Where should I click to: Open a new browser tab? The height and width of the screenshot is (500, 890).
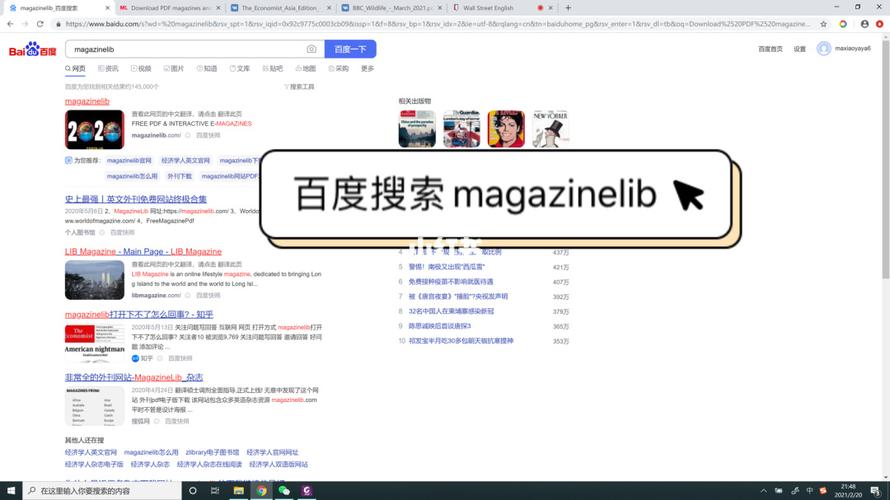568,8
